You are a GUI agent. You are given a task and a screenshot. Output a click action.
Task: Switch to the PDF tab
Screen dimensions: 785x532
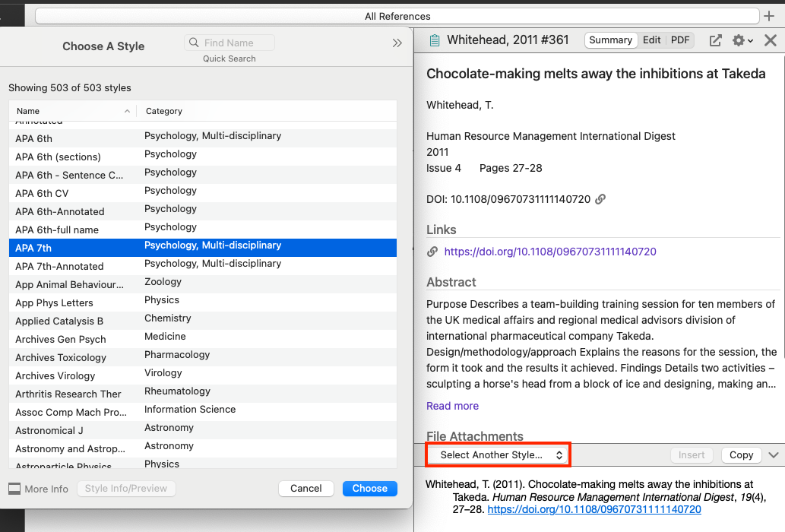click(680, 40)
